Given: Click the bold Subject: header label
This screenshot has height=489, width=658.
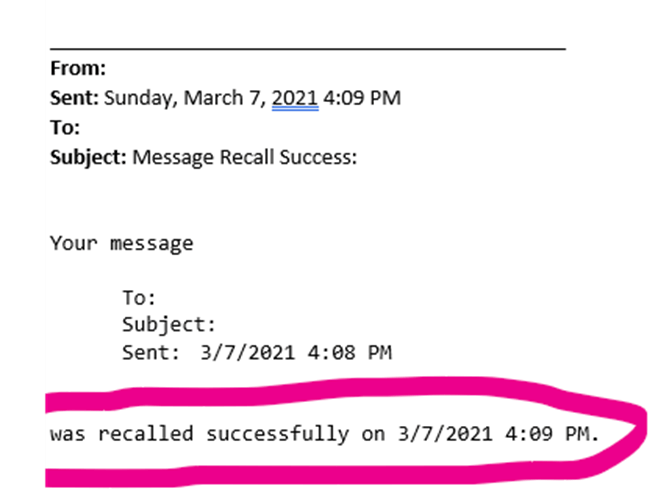Looking at the screenshot, I should tap(89, 158).
